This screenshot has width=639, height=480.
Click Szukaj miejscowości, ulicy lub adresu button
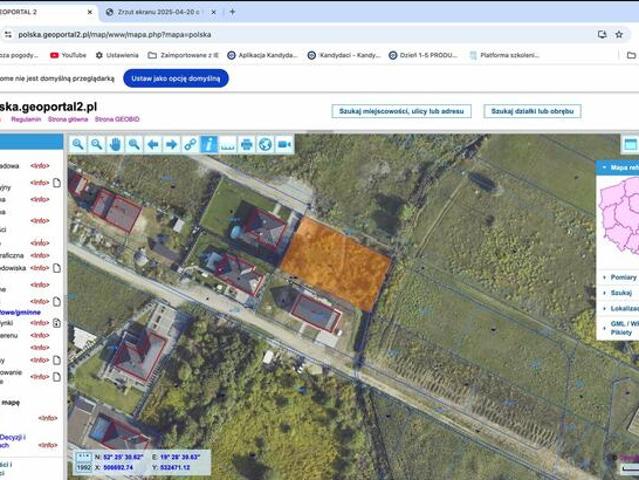point(401,111)
